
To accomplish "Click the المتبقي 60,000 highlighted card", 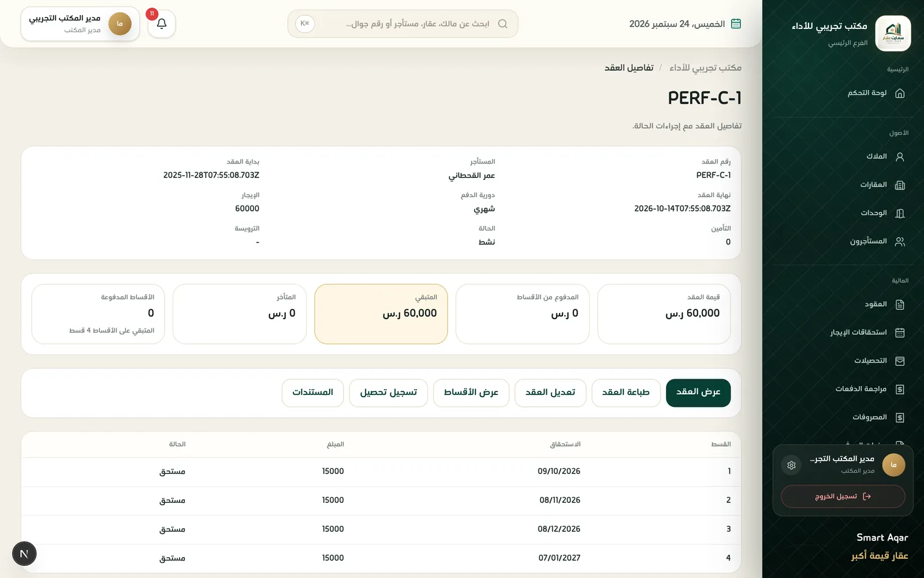I will [x=381, y=314].
